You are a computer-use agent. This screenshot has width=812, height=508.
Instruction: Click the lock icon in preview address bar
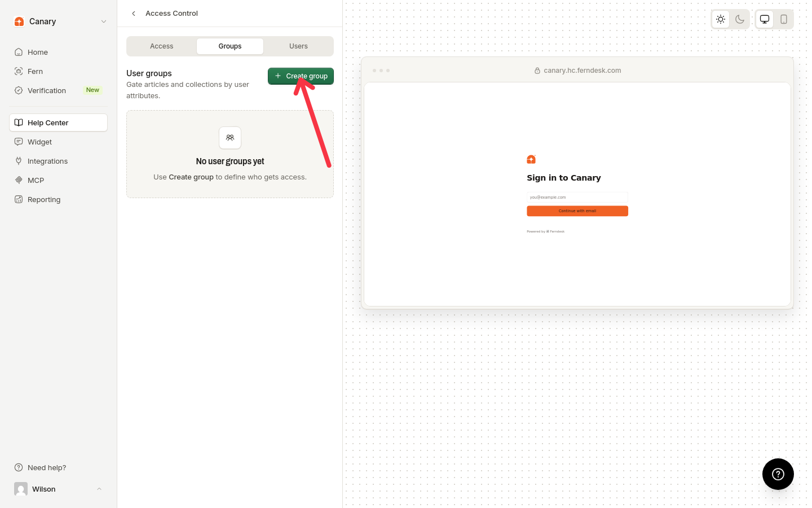(x=537, y=71)
